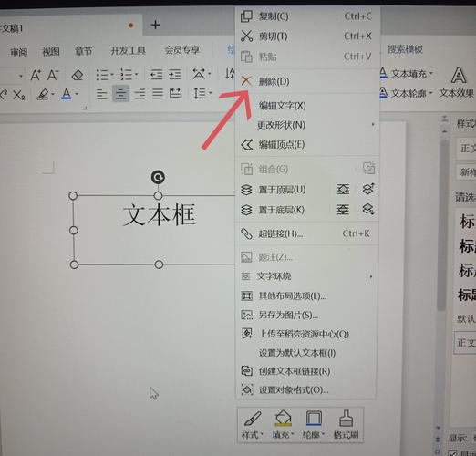
Task: Click increase indent icon
Action: point(175,74)
